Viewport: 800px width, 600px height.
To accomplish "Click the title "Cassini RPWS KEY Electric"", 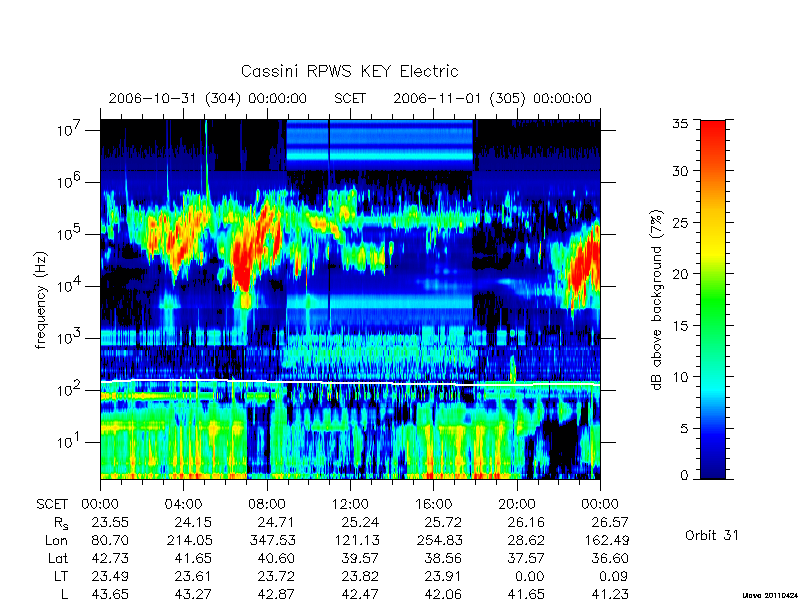I will pos(349,71).
